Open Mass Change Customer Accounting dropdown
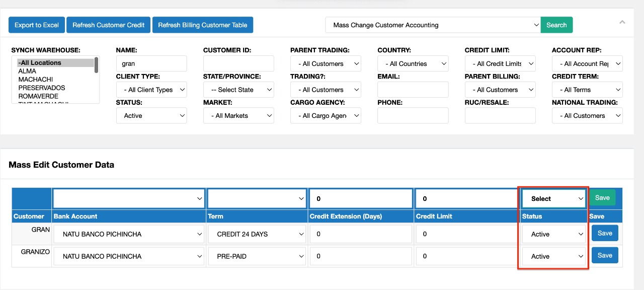 tap(433, 25)
